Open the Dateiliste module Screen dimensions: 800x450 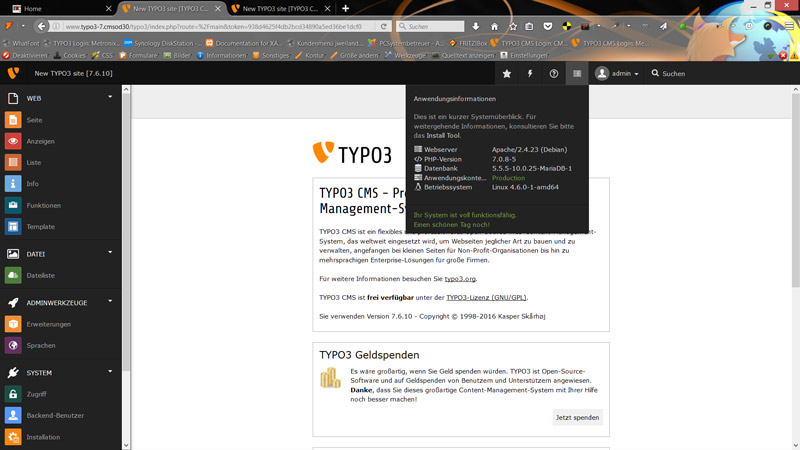coord(40,276)
